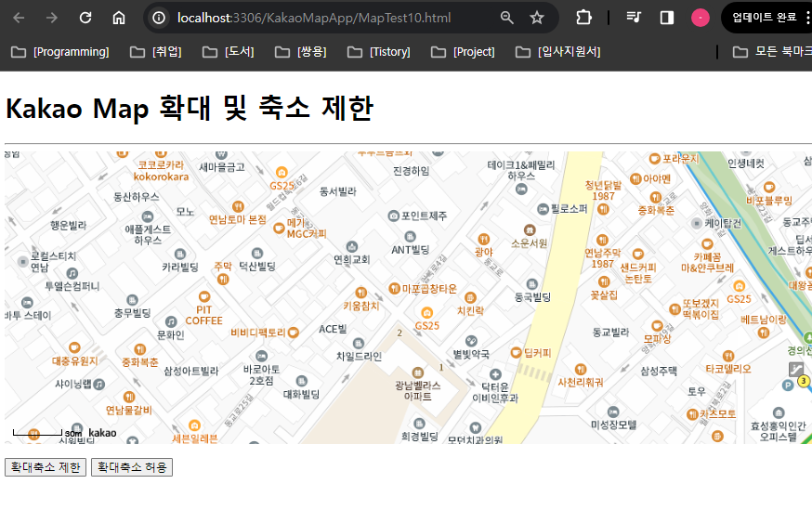The width and height of the screenshot is (812, 510).
Task: Open the 모든 북마크 all bookmarks folder
Action: coord(772,52)
